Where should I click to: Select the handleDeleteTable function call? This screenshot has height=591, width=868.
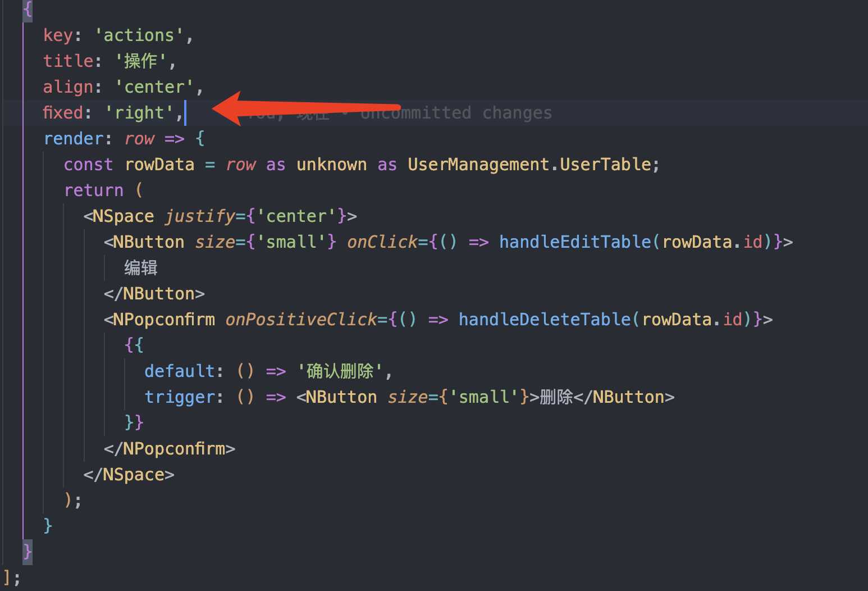coord(545,319)
